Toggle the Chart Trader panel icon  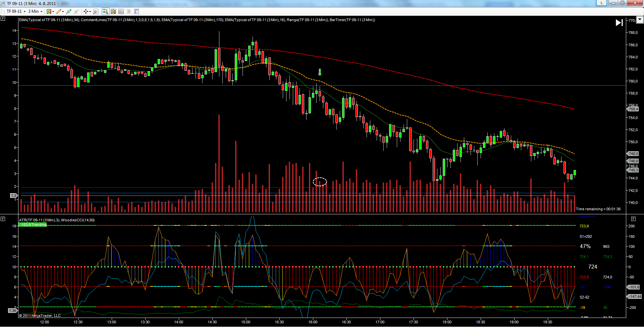106,11
